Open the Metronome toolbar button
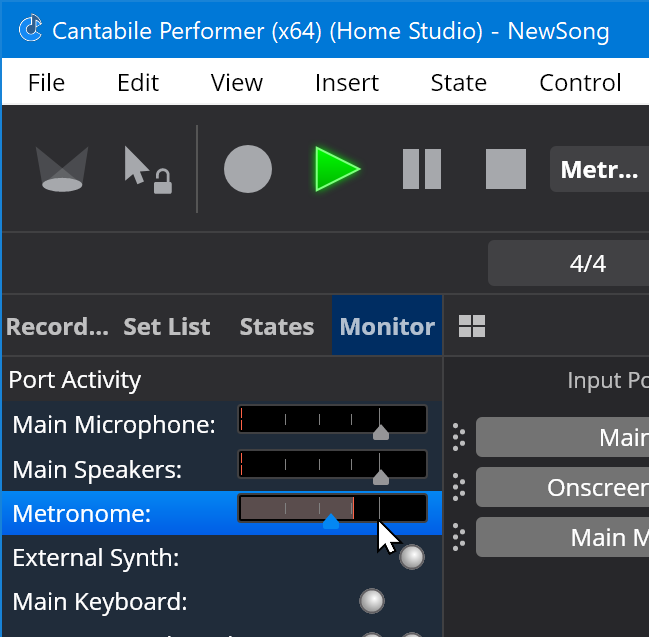649x637 pixels. click(599, 169)
